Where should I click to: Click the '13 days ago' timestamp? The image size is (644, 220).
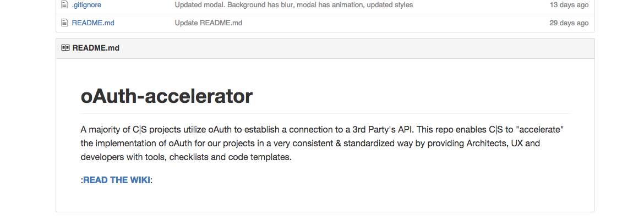(x=569, y=5)
